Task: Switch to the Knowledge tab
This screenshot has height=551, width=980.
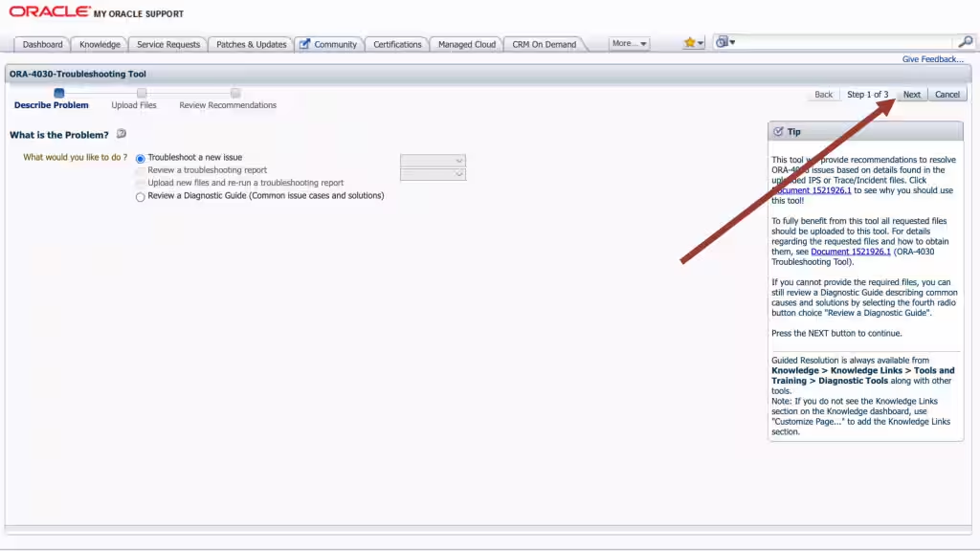Action: 100,44
